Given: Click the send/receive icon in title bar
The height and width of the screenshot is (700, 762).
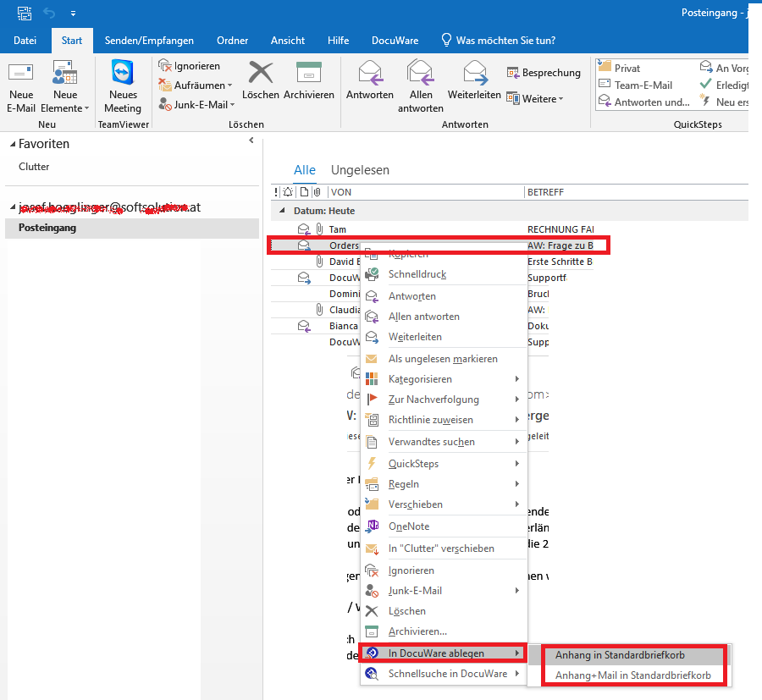Looking at the screenshot, I should [x=25, y=13].
